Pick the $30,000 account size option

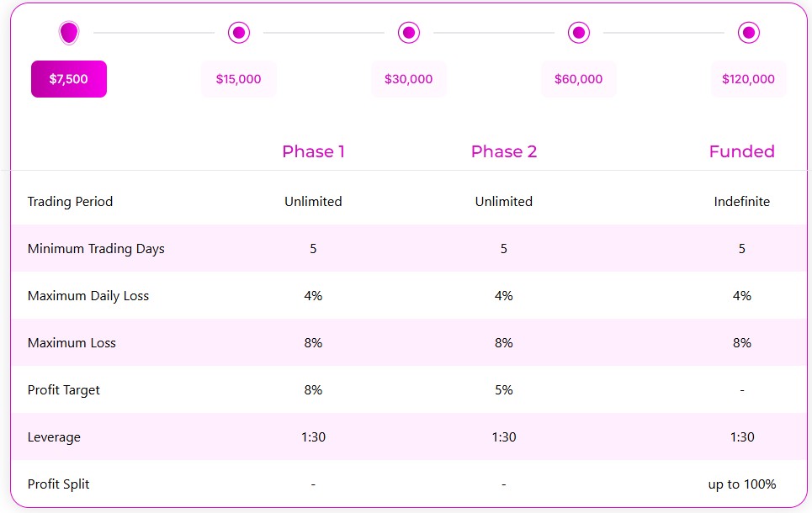click(409, 79)
